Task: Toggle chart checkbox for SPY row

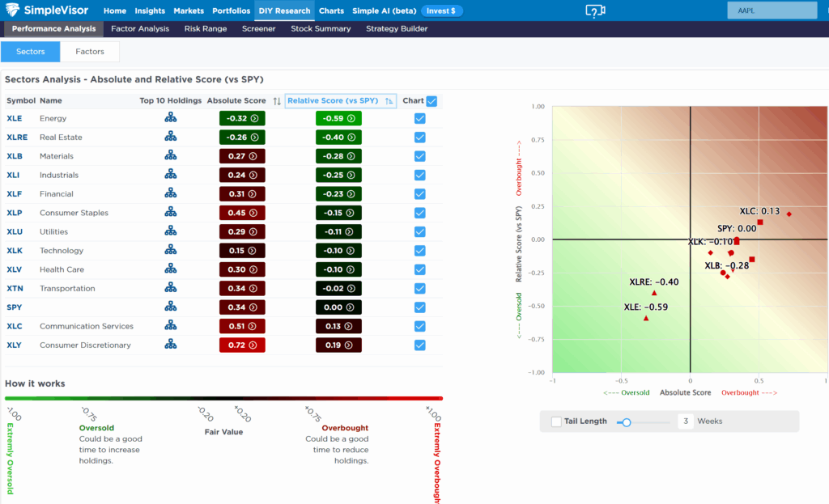Action: point(420,307)
